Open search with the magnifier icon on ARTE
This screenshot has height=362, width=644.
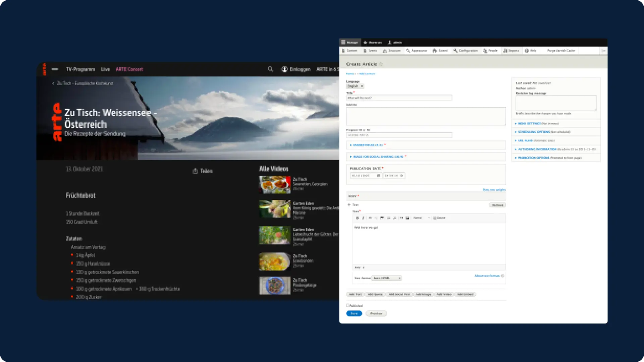(x=270, y=69)
